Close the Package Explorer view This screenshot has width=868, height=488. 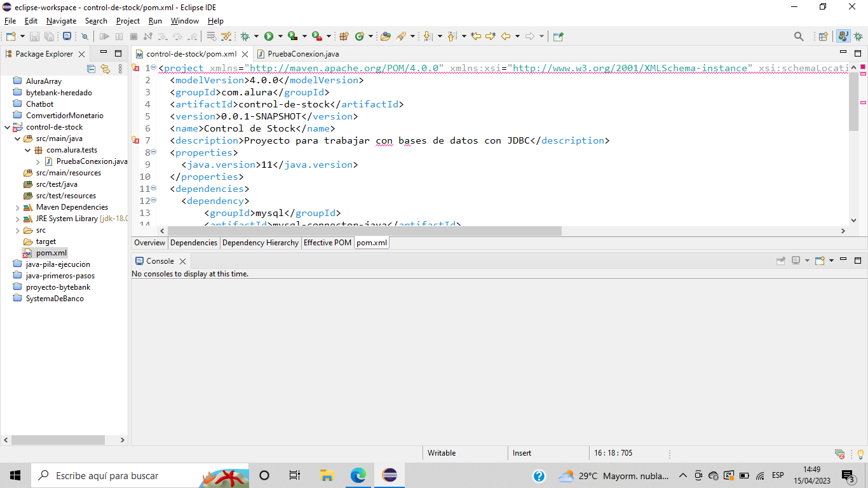[81, 55]
